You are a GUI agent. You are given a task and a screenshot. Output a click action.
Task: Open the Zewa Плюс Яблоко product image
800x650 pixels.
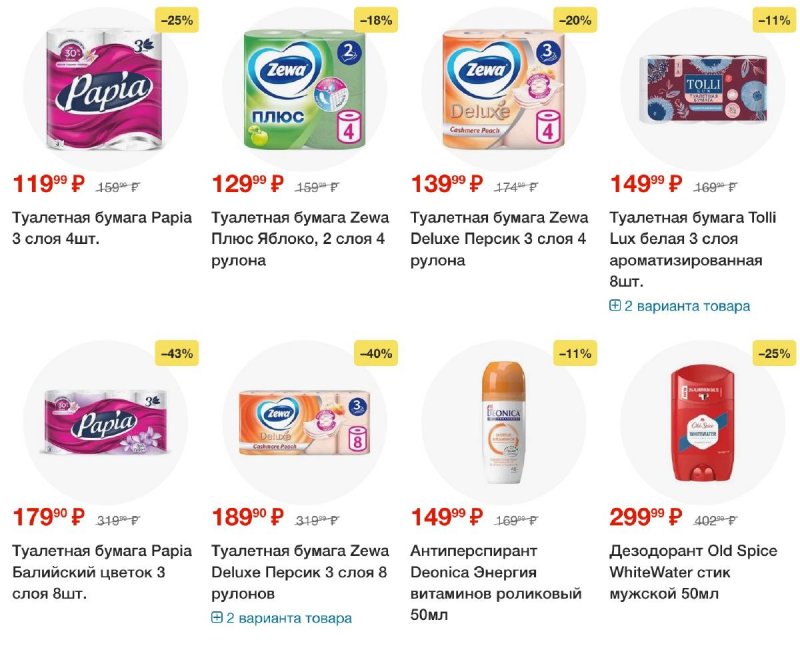coord(304,89)
